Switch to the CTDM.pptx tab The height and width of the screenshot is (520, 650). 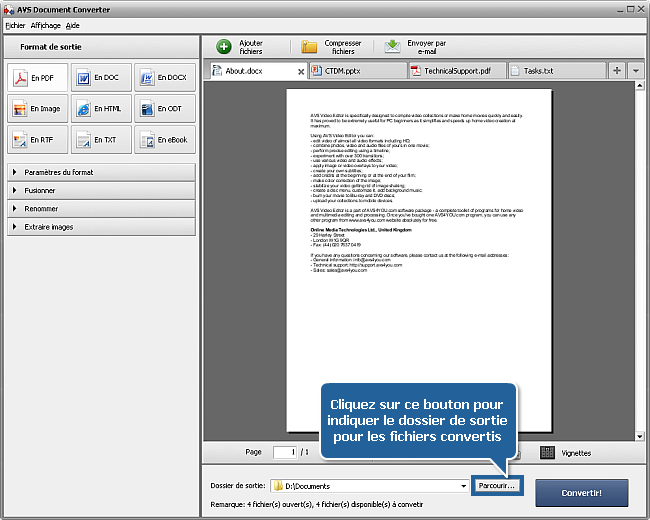point(358,71)
